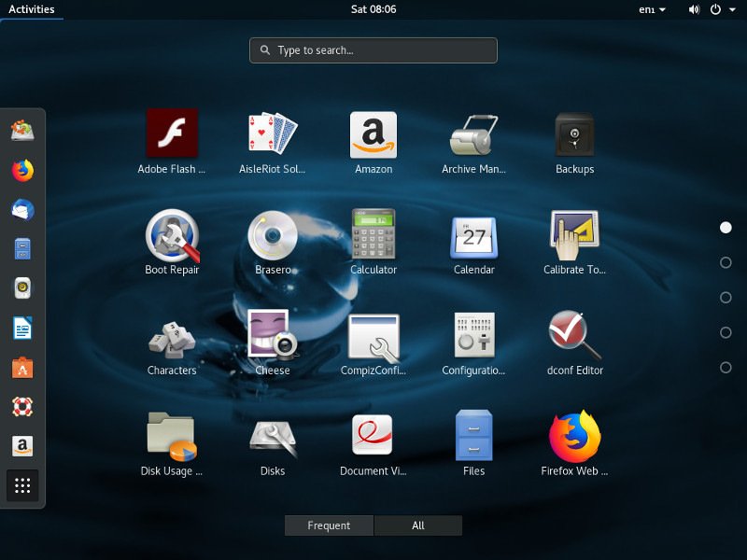Click the Activities button
Image resolution: width=747 pixels, height=560 pixels.
pos(32,9)
